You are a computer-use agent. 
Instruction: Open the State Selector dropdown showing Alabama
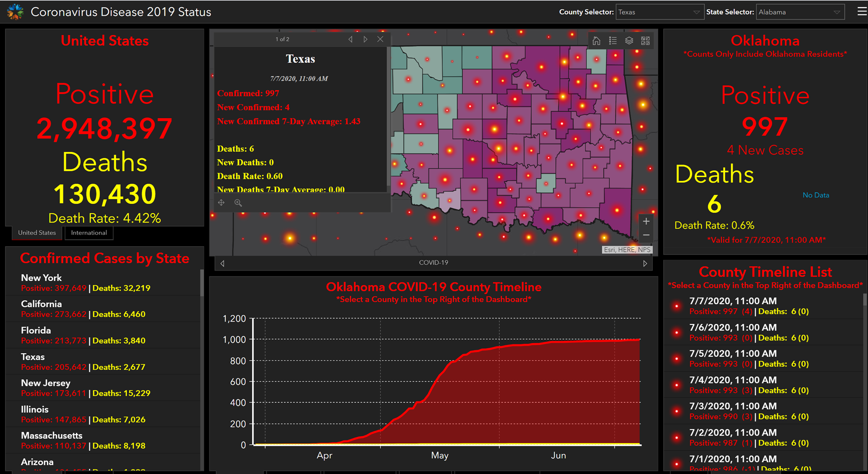[x=800, y=12]
